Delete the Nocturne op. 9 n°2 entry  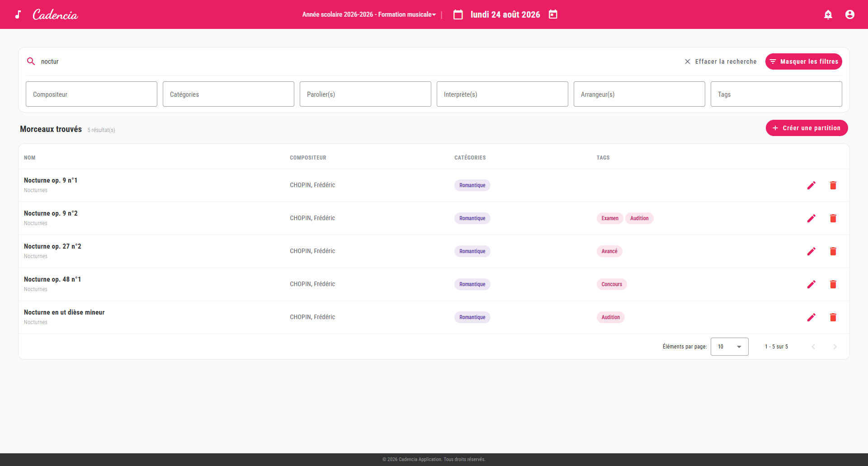tap(833, 218)
